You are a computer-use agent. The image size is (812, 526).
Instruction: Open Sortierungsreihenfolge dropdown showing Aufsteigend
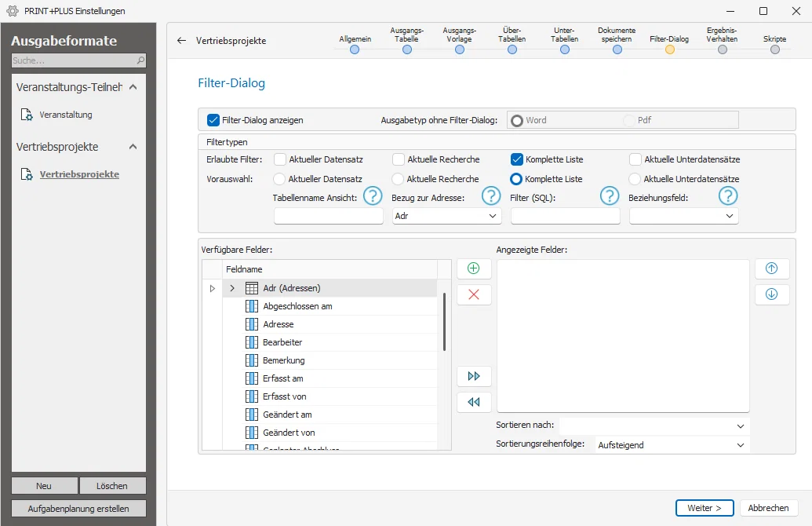pos(672,445)
